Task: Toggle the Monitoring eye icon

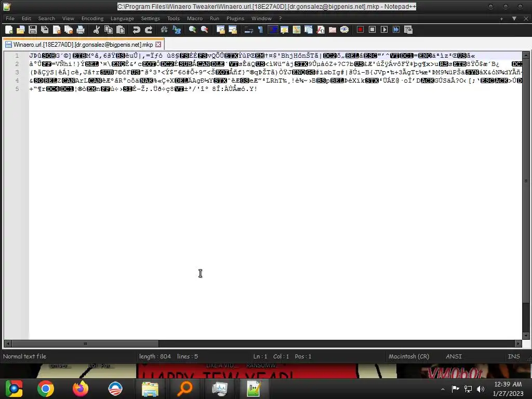Action: (x=344, y=30)
